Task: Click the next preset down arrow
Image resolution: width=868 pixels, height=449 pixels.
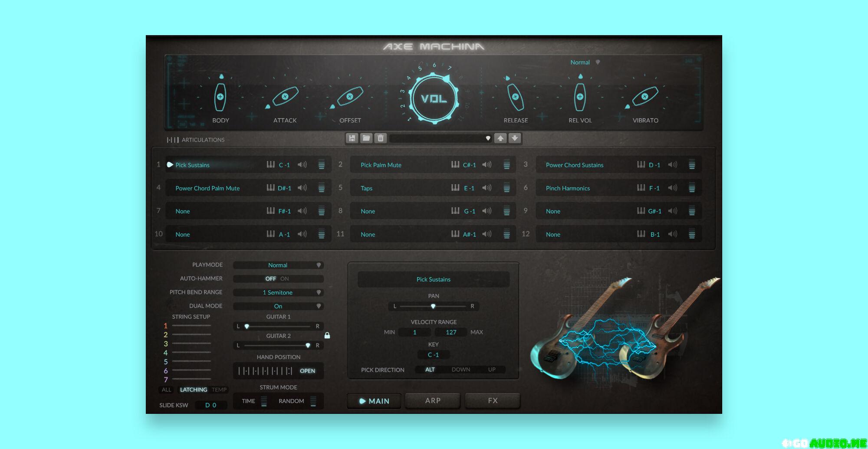Action: [x=515, y=138]
